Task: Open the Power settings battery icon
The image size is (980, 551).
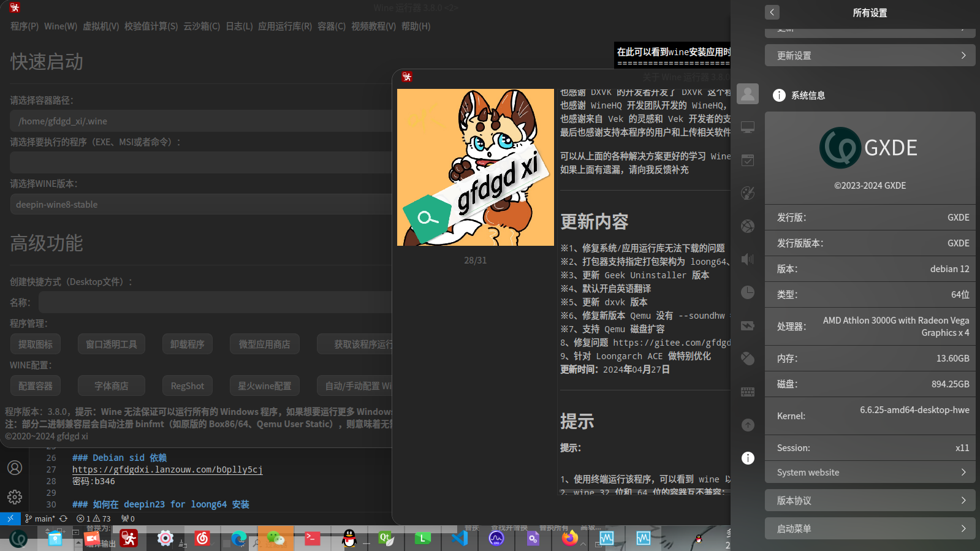Action: click(748, 325)
